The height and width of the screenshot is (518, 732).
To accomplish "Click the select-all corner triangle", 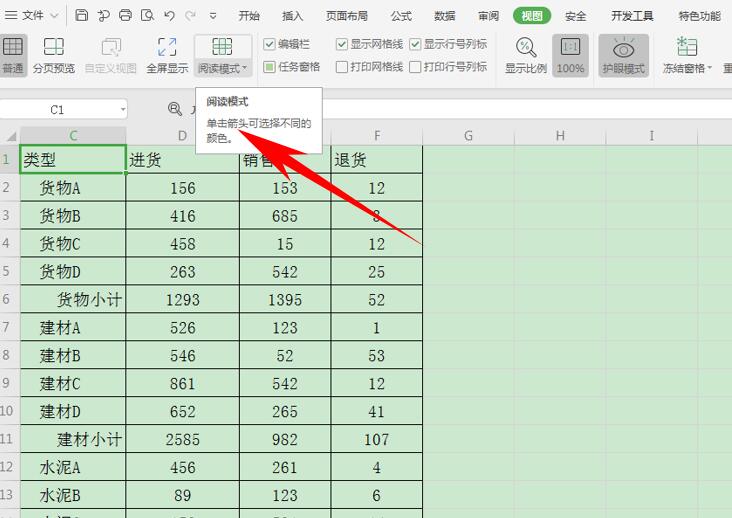I will [x=11, y=136].
